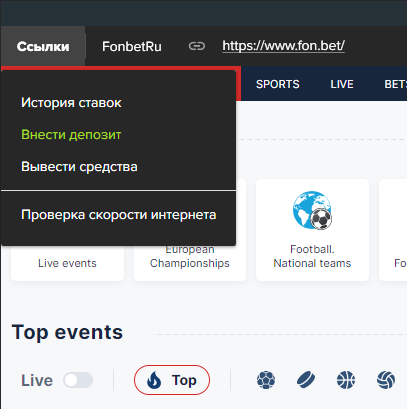Screen dimensions: 407x409
Task: Select Внести депозит menu entry
Action: tap(71, 135)
